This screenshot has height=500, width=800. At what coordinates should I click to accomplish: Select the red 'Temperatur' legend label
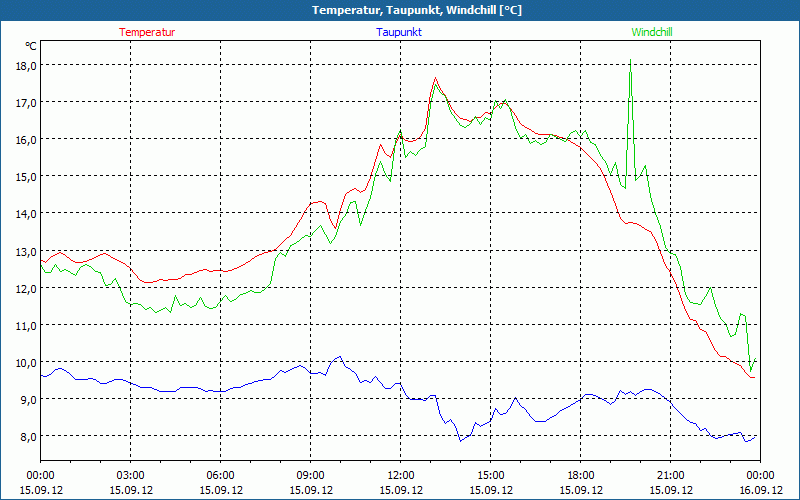(x=147, y=32)
